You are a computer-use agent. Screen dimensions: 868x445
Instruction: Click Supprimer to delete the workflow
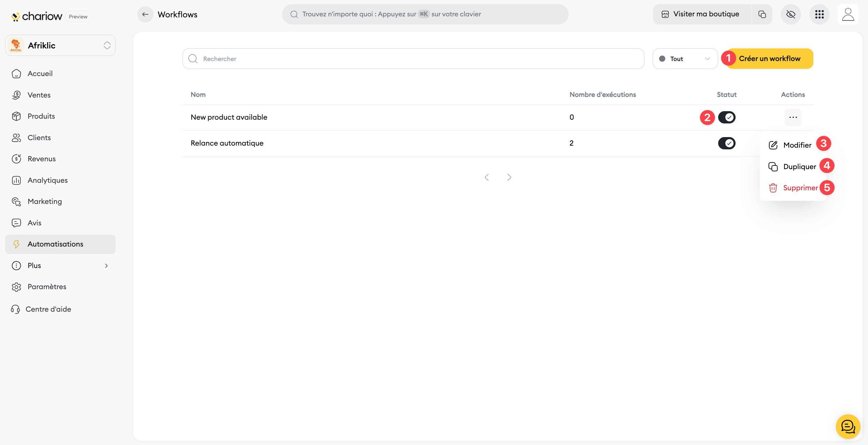(800, 188)
